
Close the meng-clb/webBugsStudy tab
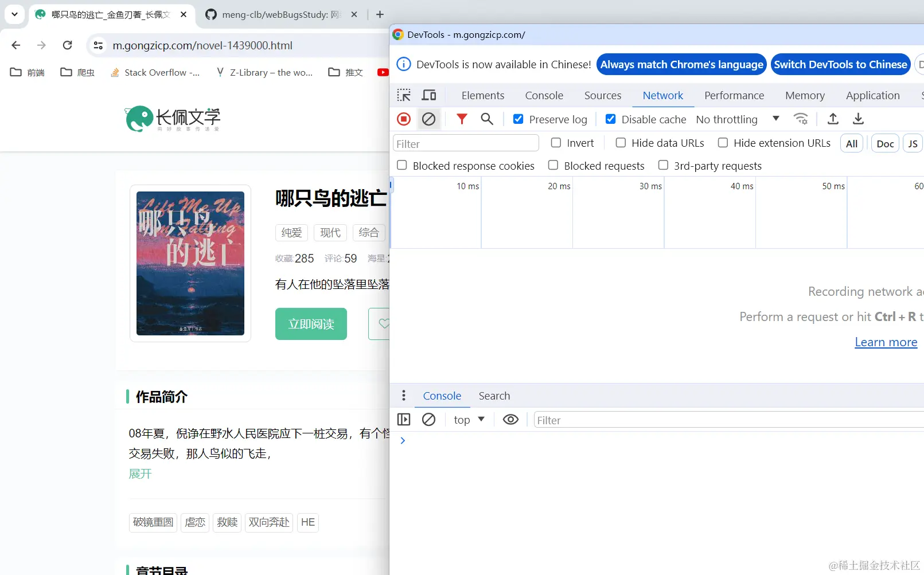tap(354, 14)
